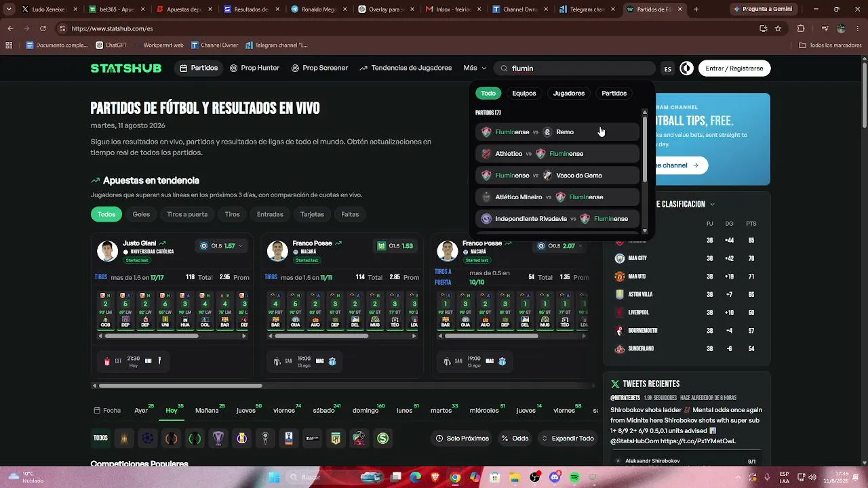868x488 pixels.
Task: Open Franco Posse Tiros card photo
Action: tap(277, 251)
